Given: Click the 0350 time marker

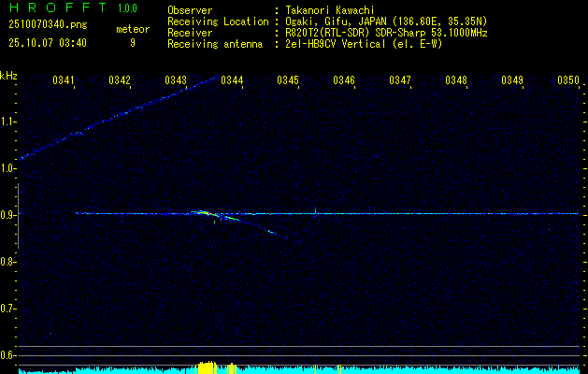Looking at the screenshot, I should 568,80.
